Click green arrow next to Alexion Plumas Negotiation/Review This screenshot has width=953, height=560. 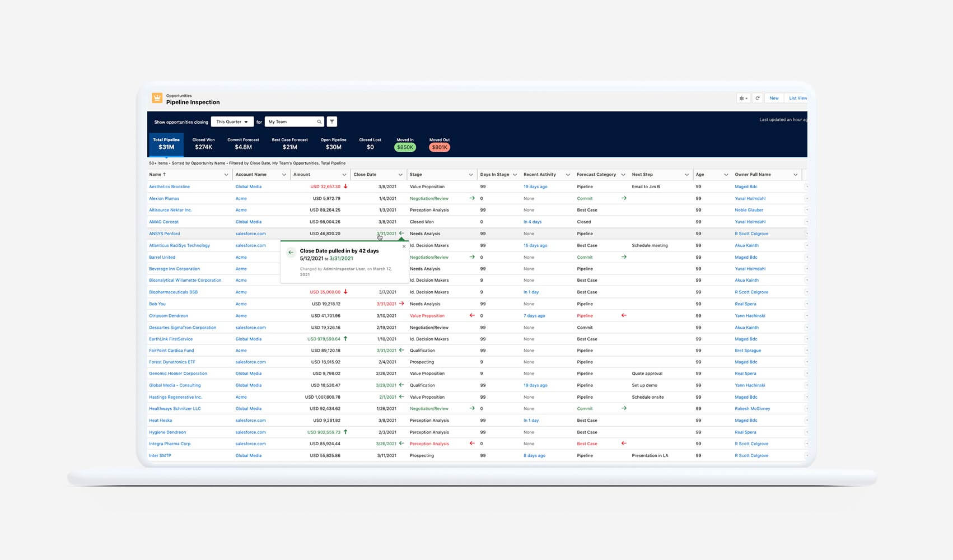472,198
